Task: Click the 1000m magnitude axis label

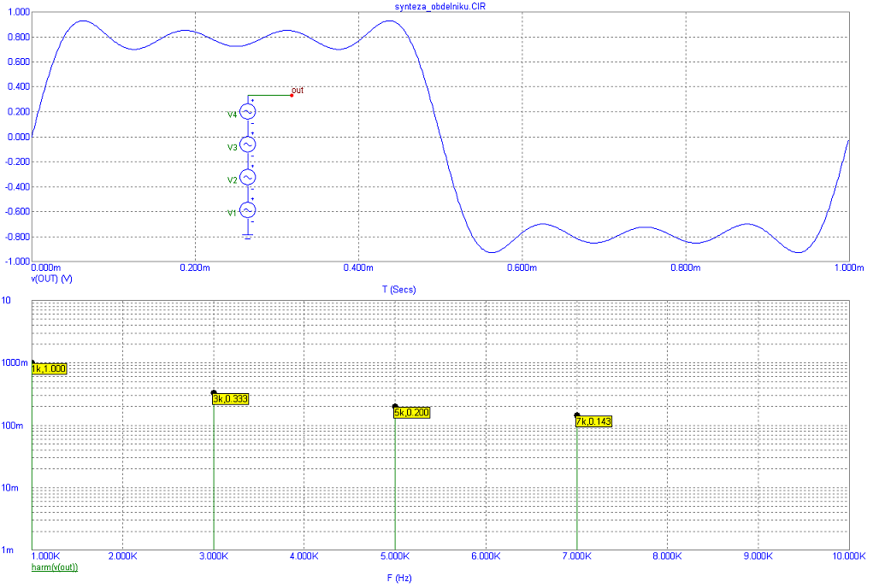Action: [x=15, y=363]
